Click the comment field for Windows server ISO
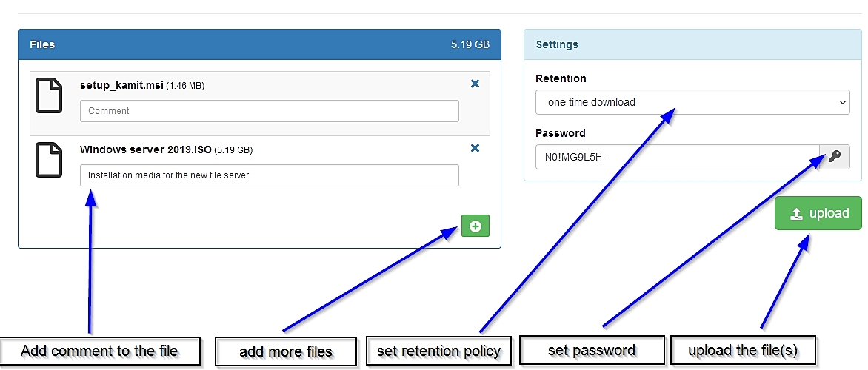Screen dimensions: 868x370 (269, 175)
